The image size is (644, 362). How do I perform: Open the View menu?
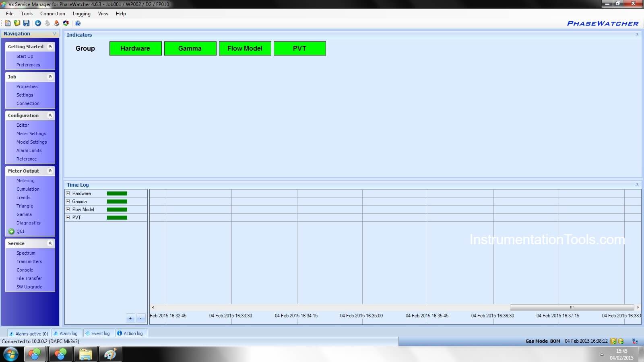pyautogui.click(x=103, y=14)
